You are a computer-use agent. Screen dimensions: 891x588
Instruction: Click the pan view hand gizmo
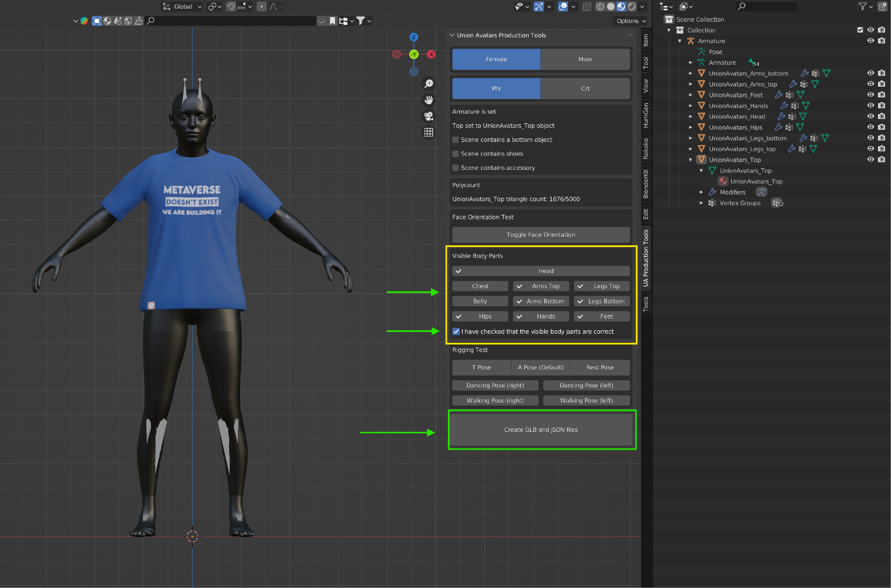(429, 100)
